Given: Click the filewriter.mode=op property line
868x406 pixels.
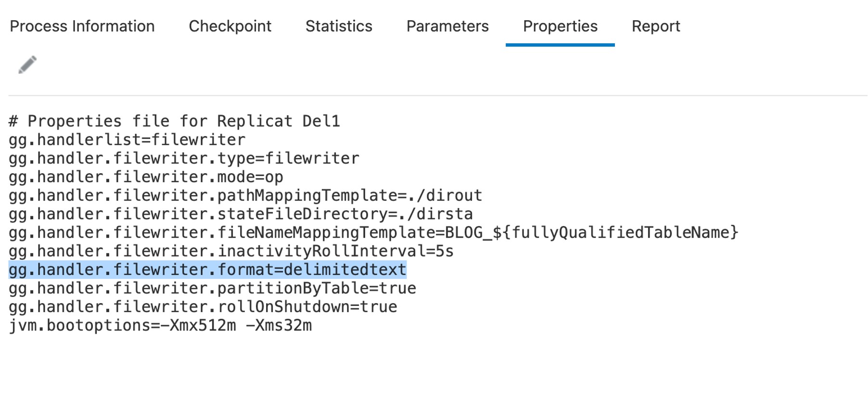Looking at the screenshot, I should 146,177.
